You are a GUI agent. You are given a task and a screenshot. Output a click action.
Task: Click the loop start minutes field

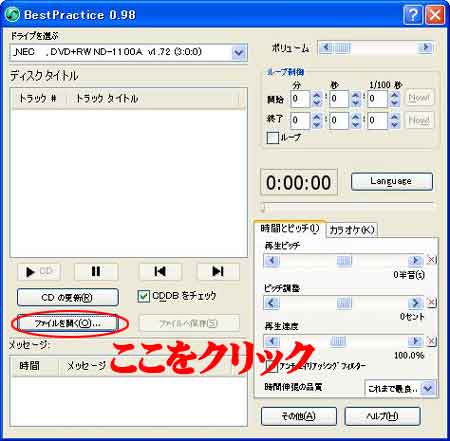(300, 99)
